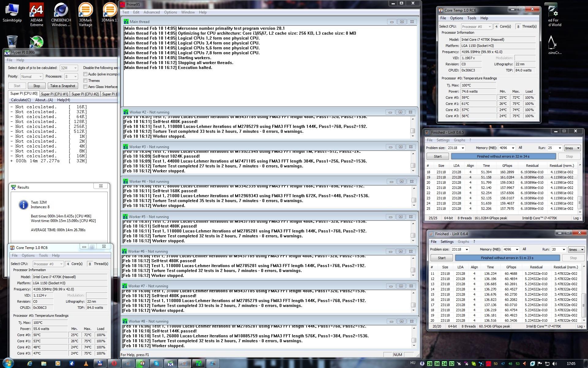Open the Advanced menu in Prime95
Viewport: 588px width, 368px height.
(152, 12)
